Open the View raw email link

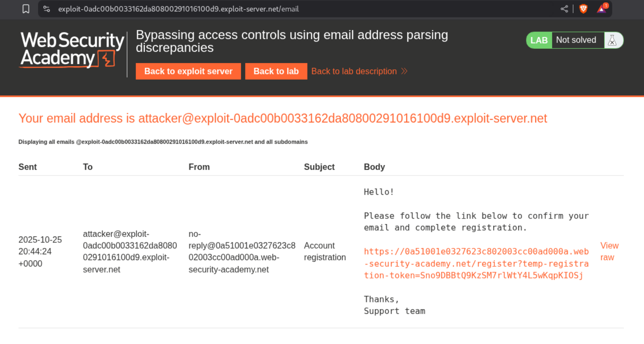[609, 251]
